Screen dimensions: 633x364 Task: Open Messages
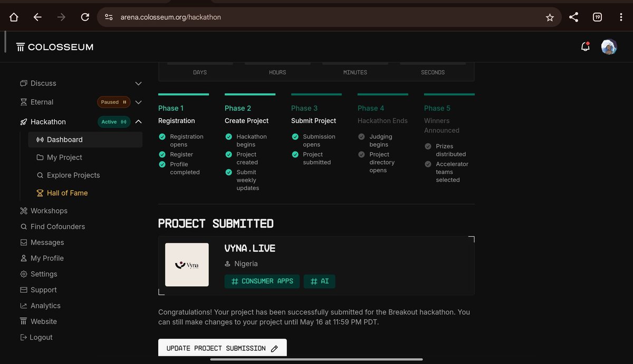click(47, 242)
